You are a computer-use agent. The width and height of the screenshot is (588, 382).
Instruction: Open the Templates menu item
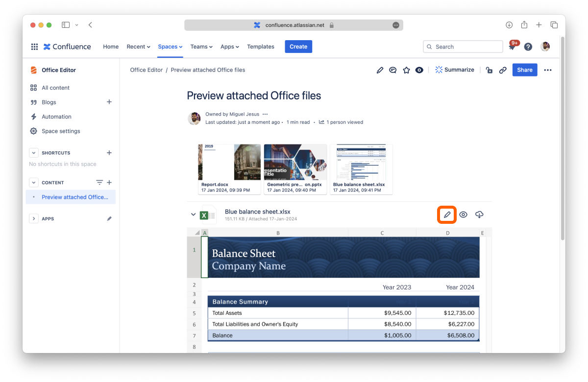[x=261, y=47]
